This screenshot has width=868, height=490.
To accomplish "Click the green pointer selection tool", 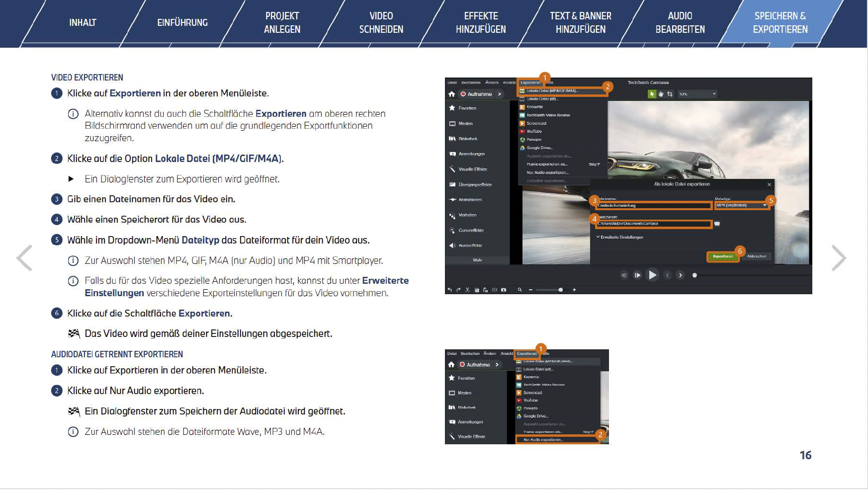I will point(652,94).
